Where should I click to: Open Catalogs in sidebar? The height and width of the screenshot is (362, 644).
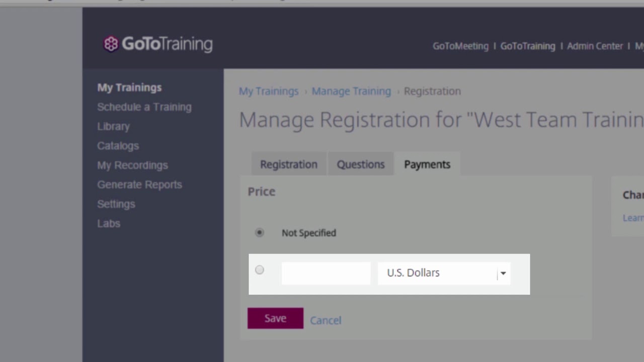pyautogui.click(x=118, y=146)
